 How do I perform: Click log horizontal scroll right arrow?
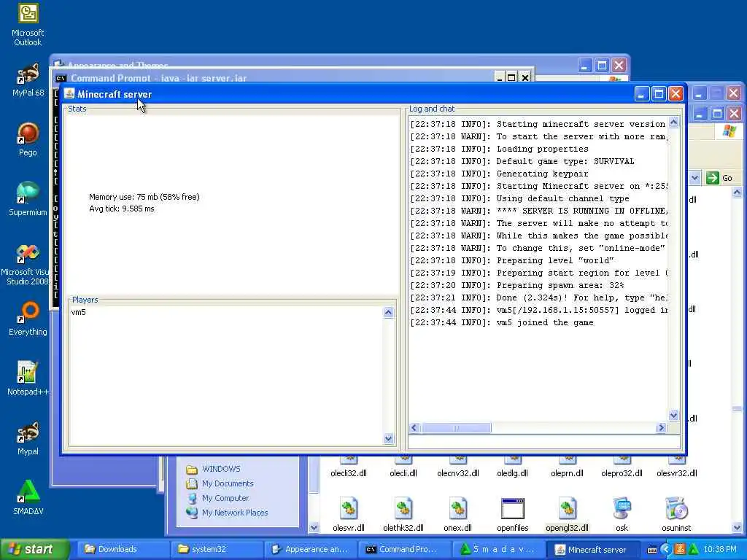(x=661, y=427)
